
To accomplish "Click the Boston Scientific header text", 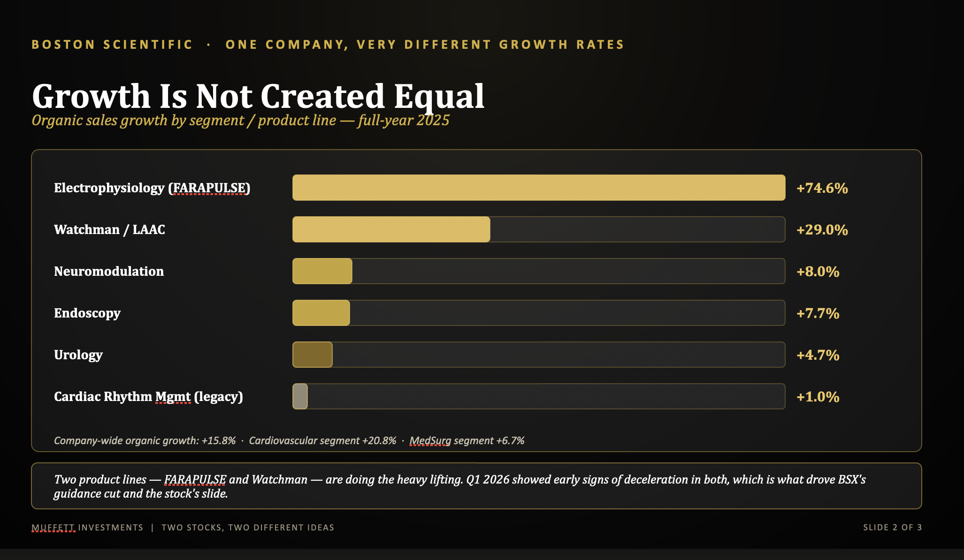I will coord(112,45).
